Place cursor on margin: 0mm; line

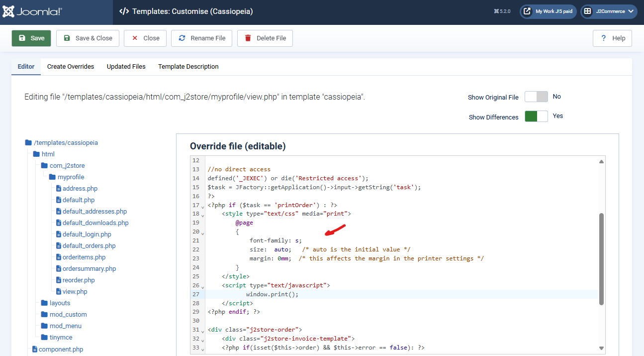click(367, 258)
